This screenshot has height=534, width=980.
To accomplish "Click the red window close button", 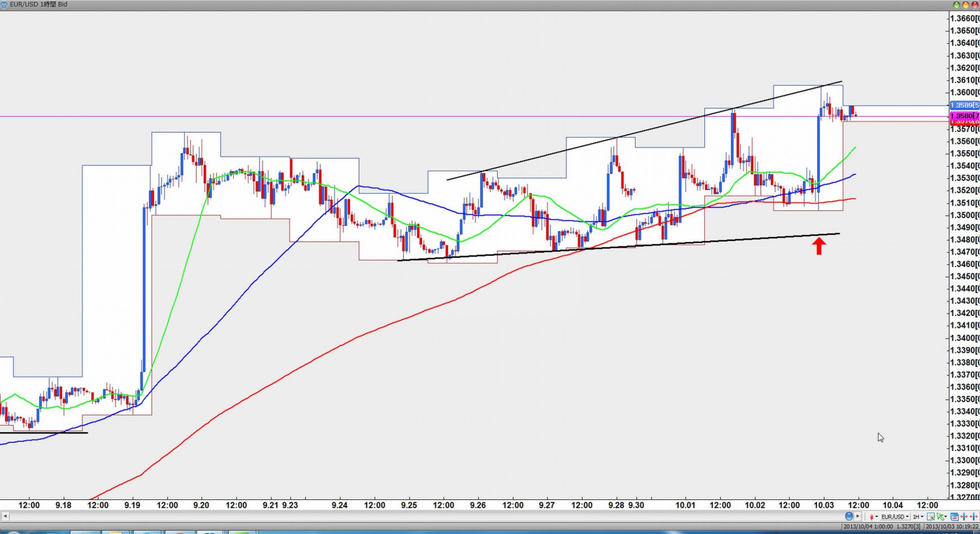I will pos(975,5).
